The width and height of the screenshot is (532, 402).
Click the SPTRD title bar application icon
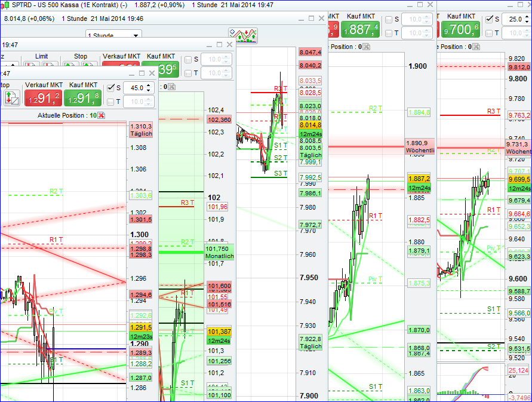point(5,5)
